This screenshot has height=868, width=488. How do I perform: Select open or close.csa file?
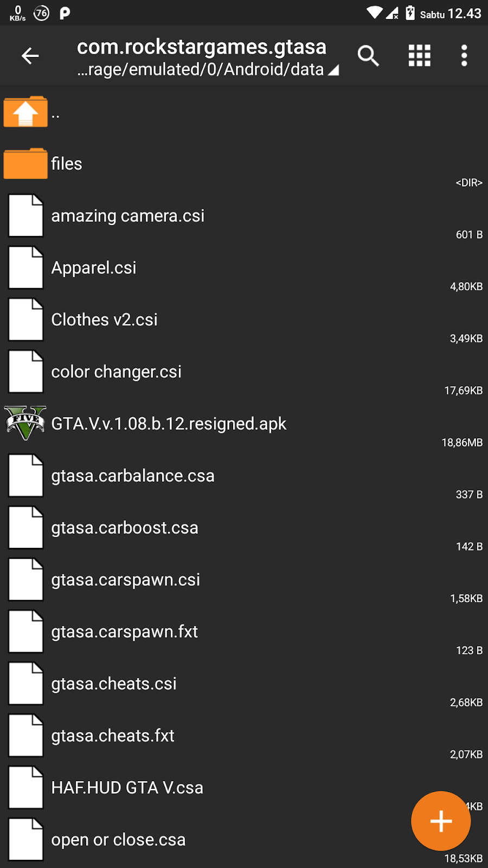(118, 840)
